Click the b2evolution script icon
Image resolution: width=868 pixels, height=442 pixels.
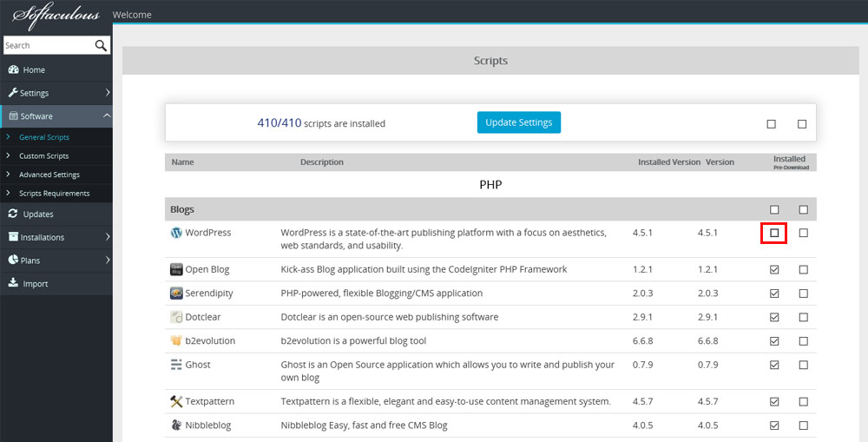point(176,340)
